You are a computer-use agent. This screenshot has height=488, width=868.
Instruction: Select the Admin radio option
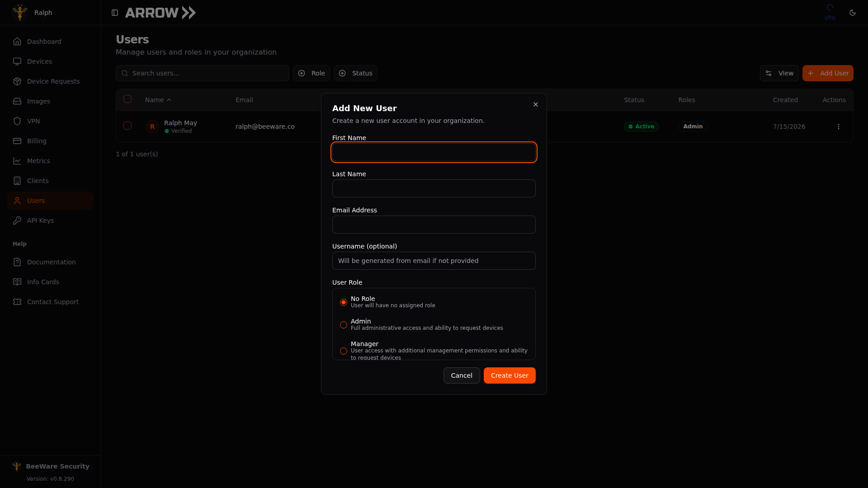pos(344,325)
